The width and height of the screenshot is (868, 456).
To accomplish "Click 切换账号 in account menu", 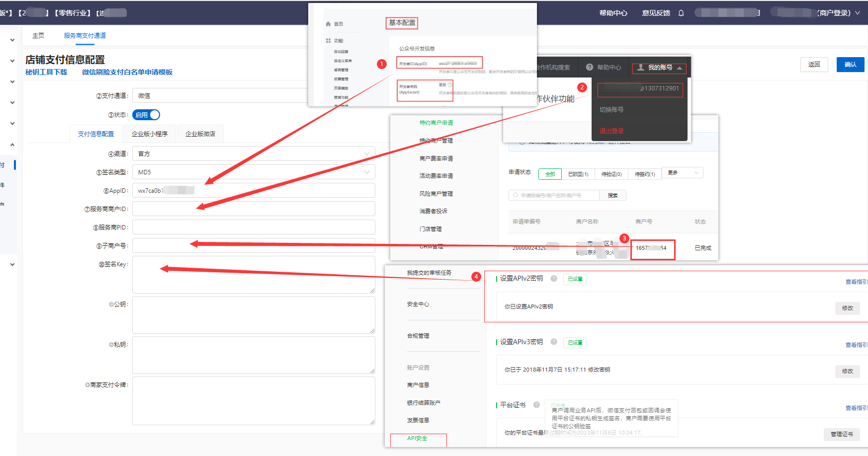I will (x=611, y=110).
